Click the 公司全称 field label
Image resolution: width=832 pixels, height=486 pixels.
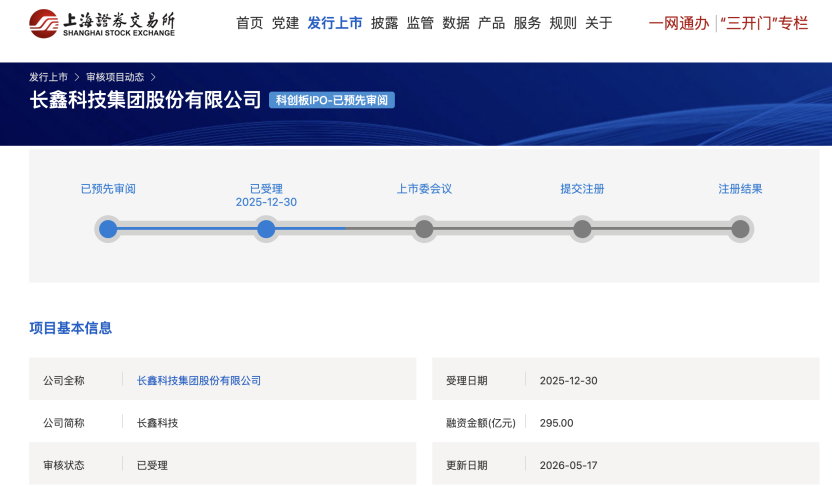tap(64, 380)
